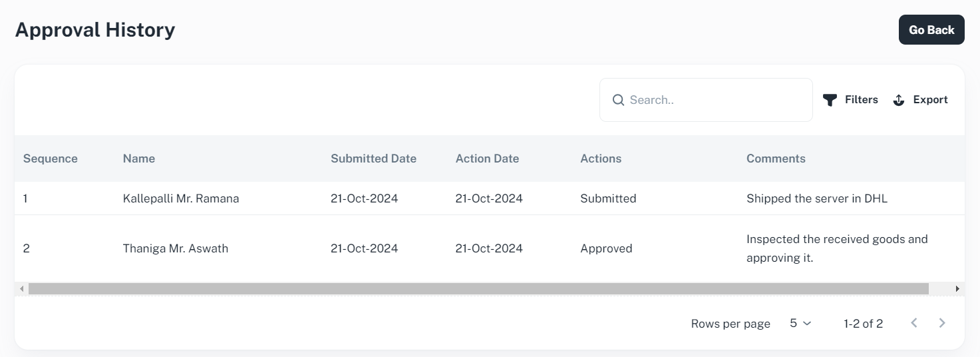The width and height of the screenshot is (980, 357).
Task: Click the Export label text
Action: pos(930,100)
